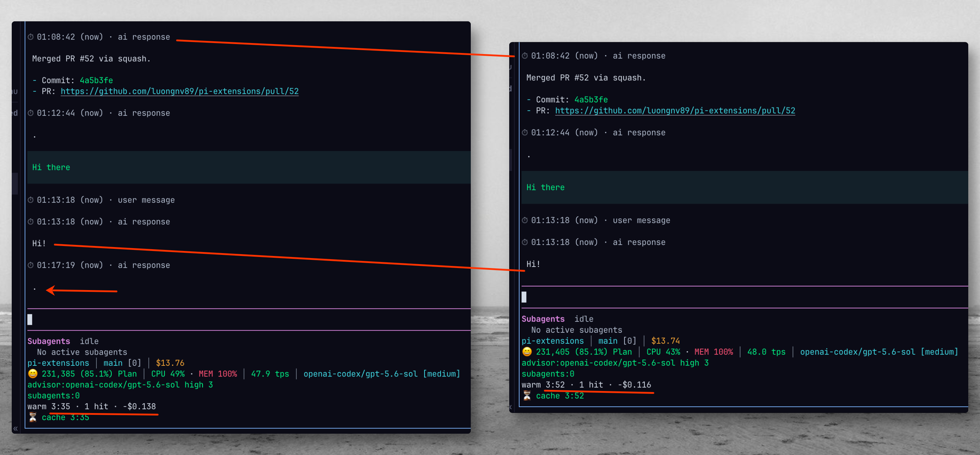The width and height of the screenshot is (980, 455).
Task: Click the smiley emoji before 231,385 in left terminal
Action: [x=33, y=374]
